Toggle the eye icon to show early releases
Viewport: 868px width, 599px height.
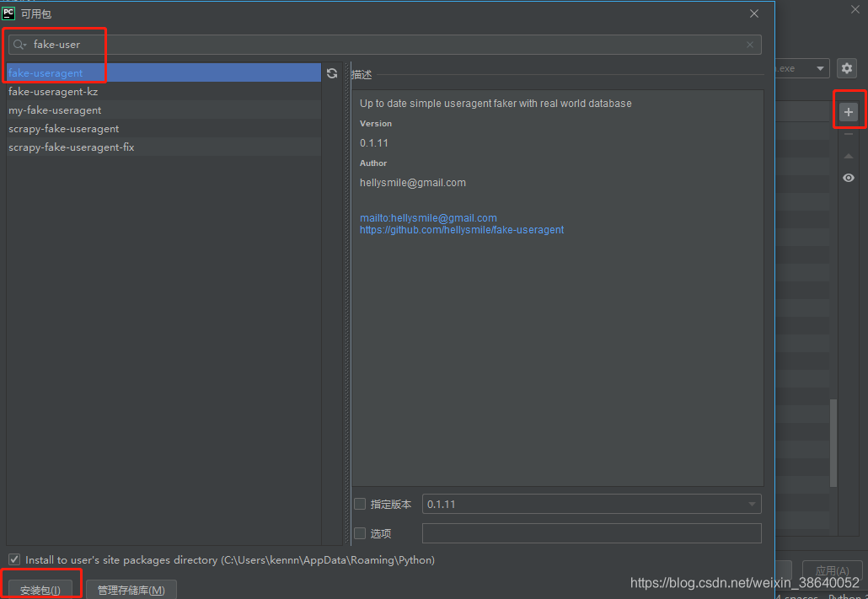click(x=848, y=178)
